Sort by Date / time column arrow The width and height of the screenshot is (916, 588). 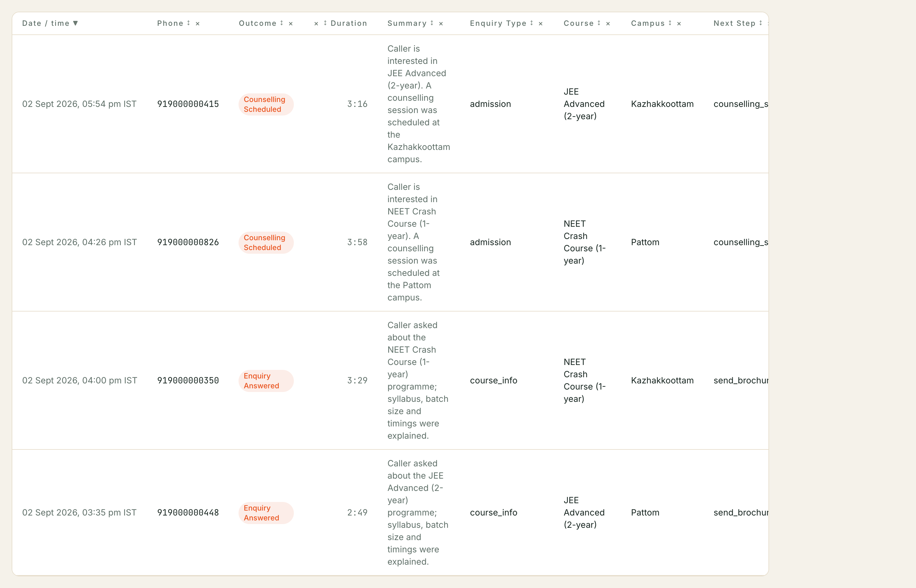[x=75, y=23]
